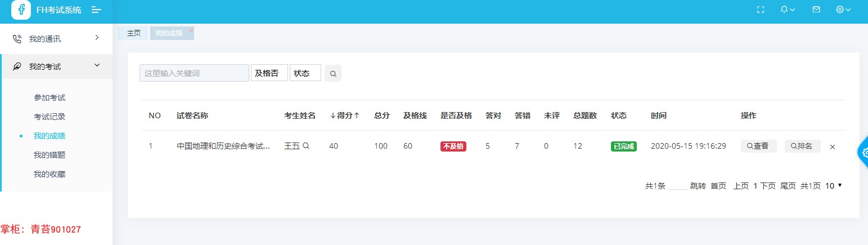This screenshot has width=868, height=245.
Task: Sort by 得分 column header
Action: coord(344,115)
